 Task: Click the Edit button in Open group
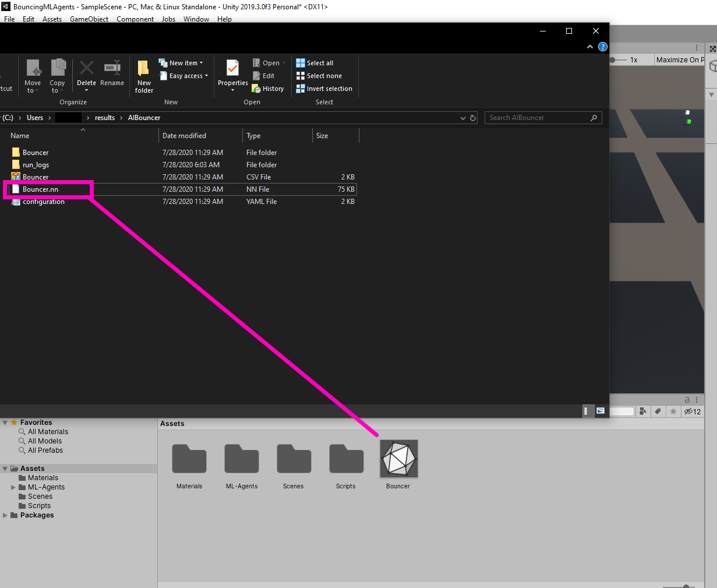[x=263, y=76]
